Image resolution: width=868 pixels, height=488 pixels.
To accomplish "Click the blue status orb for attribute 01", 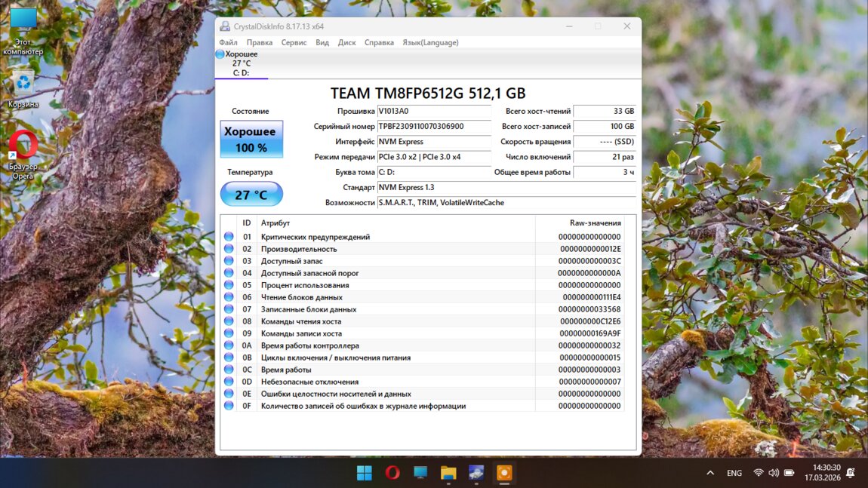I will (229, 237).
